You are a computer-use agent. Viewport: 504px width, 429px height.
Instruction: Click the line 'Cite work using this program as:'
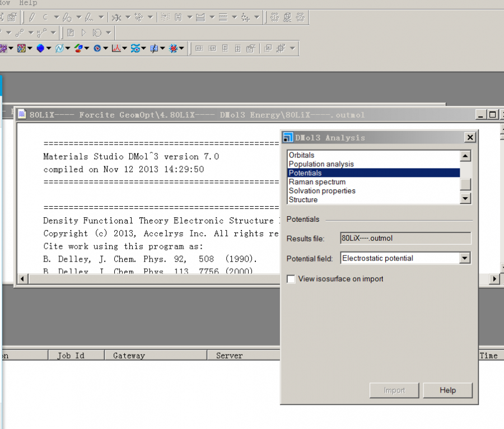pyautogui.click(x=123, y=246)
